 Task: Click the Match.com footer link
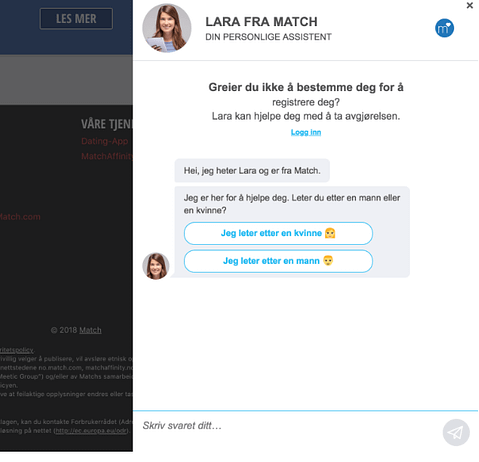click(x=20, y=217)
